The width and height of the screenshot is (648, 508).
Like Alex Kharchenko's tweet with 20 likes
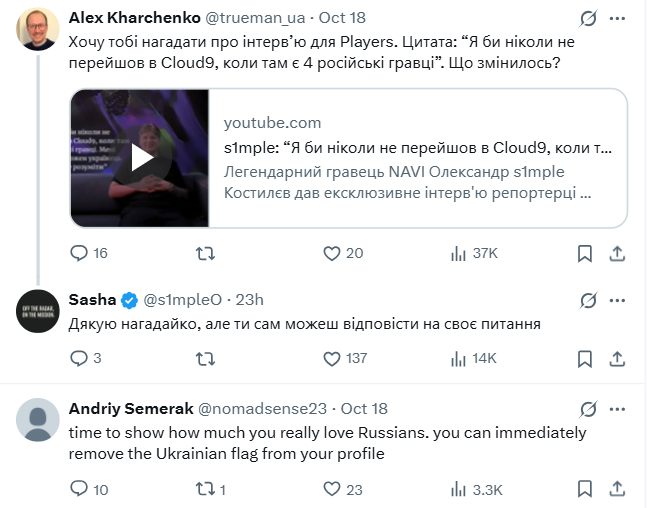[332, 254]
